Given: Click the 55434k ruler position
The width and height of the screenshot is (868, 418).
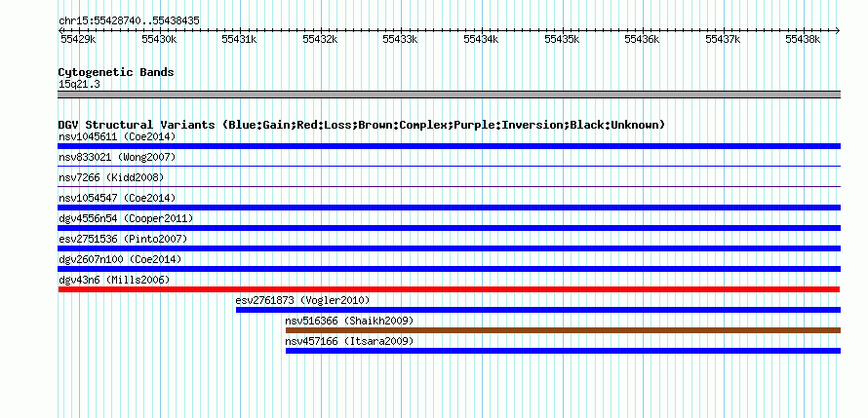Looking at the screenshot, I should (482, 39).
